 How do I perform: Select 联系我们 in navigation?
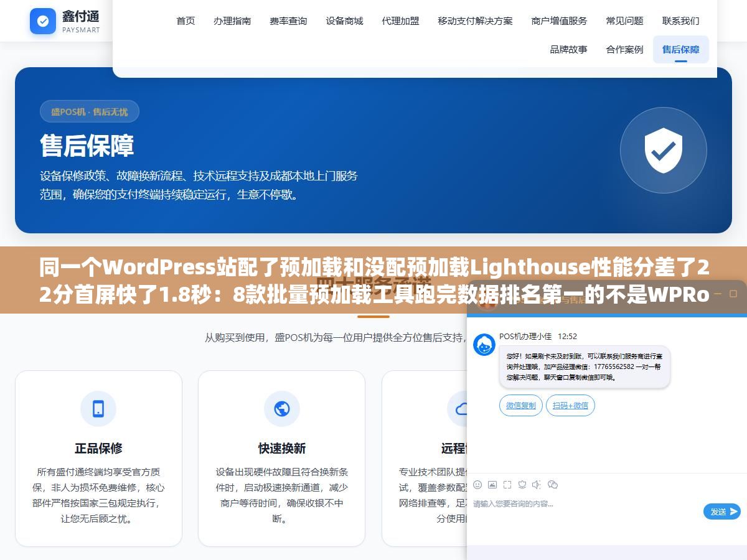680,21
